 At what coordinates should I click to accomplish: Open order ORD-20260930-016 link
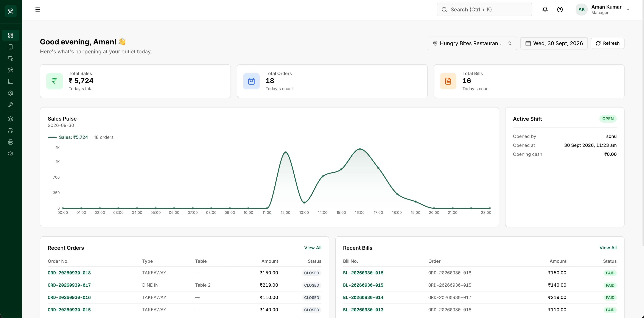[x=69, y=297]
